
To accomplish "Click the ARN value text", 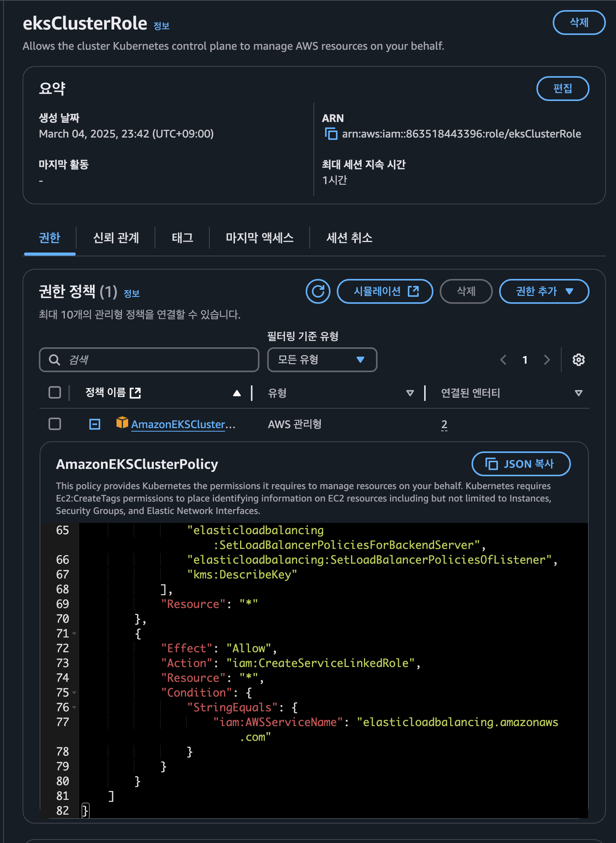I will point(461,134).
